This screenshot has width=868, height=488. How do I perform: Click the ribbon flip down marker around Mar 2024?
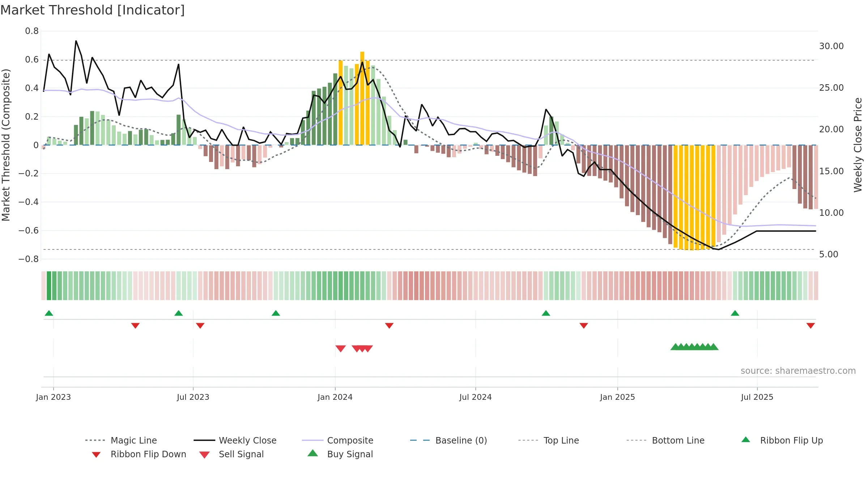[x=389, y=326]
